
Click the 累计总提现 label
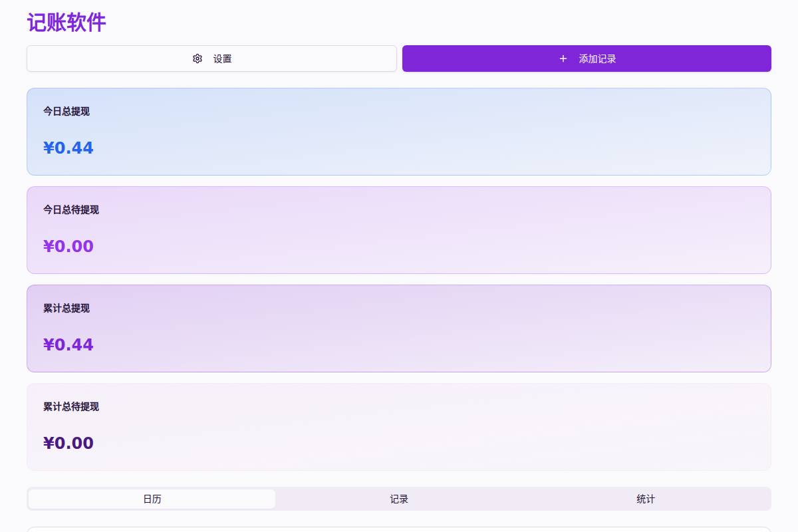[66, 308]
